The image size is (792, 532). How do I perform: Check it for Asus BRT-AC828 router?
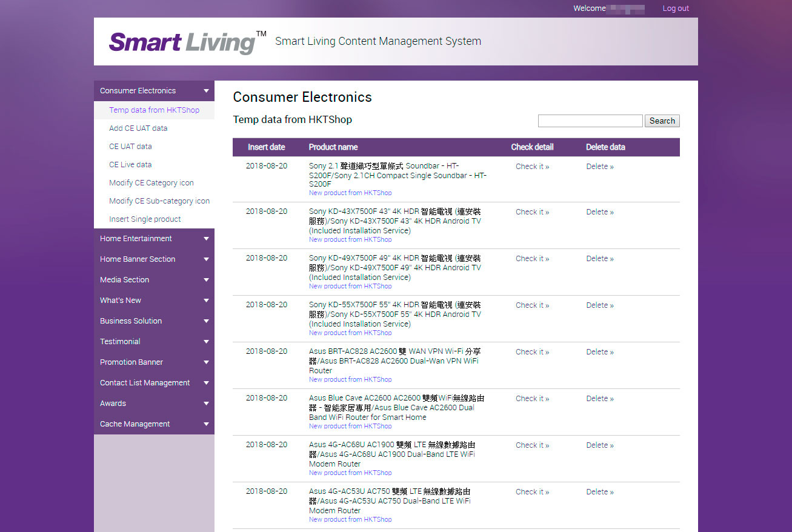(x=532, y=352)
